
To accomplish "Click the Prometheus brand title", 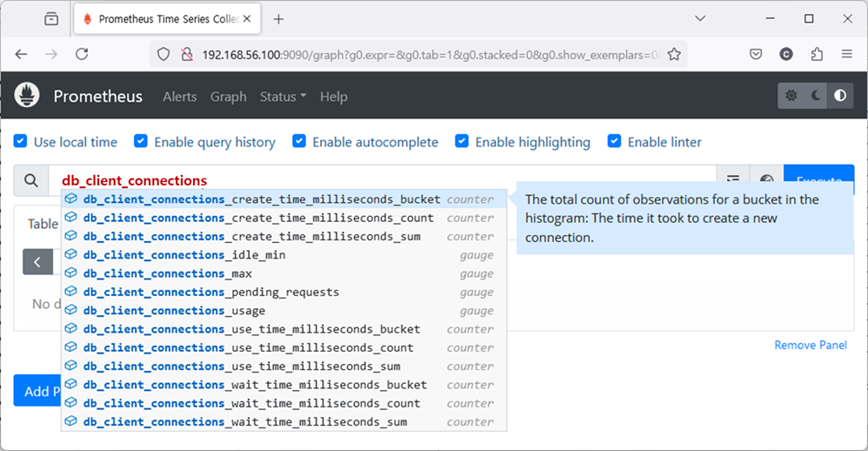I will (x=98, y=97).
